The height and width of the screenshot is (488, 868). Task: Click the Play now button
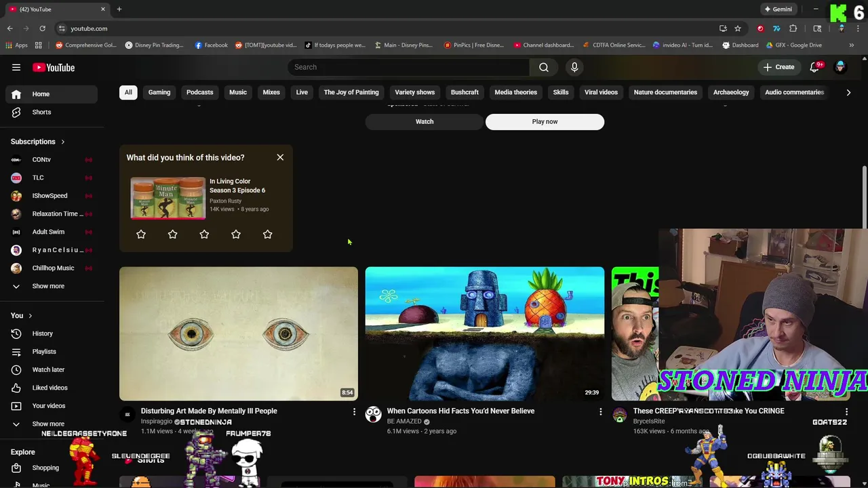545,122
